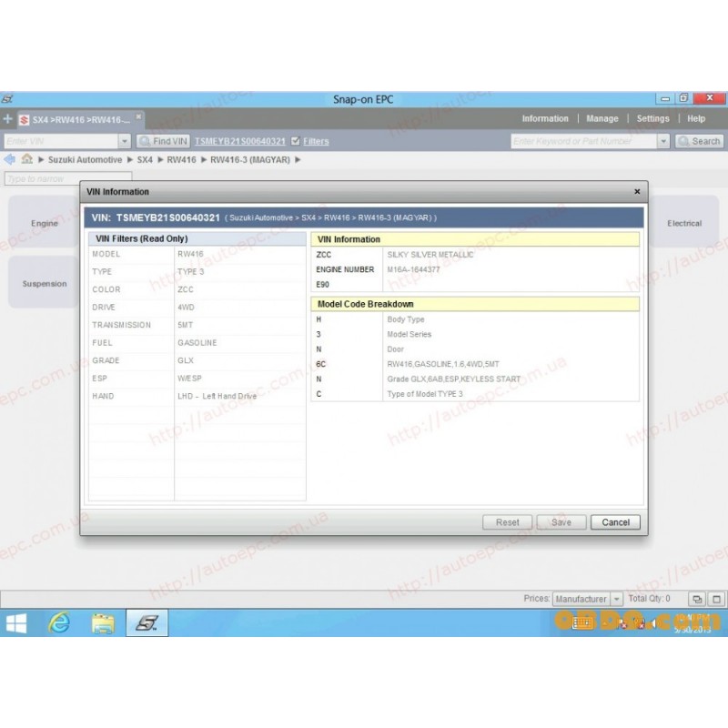Viewport: 728px width, 728px height.
Task: Toggle the Filters checkbox
Action: coord(295,141)
